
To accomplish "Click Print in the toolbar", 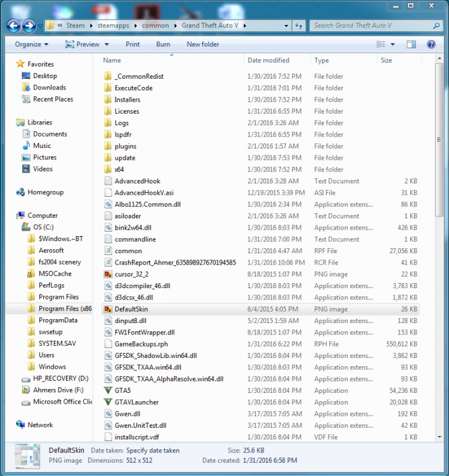I will coord(133,44).
